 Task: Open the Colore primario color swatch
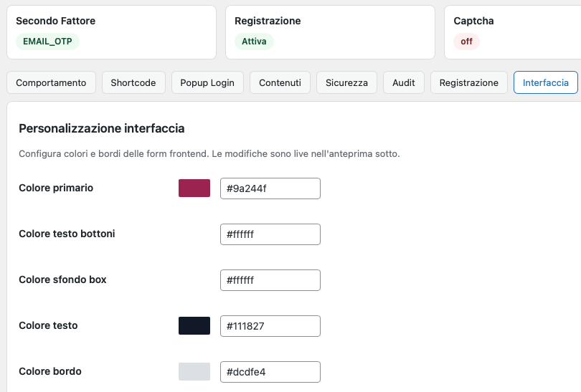tap(194, 188)
